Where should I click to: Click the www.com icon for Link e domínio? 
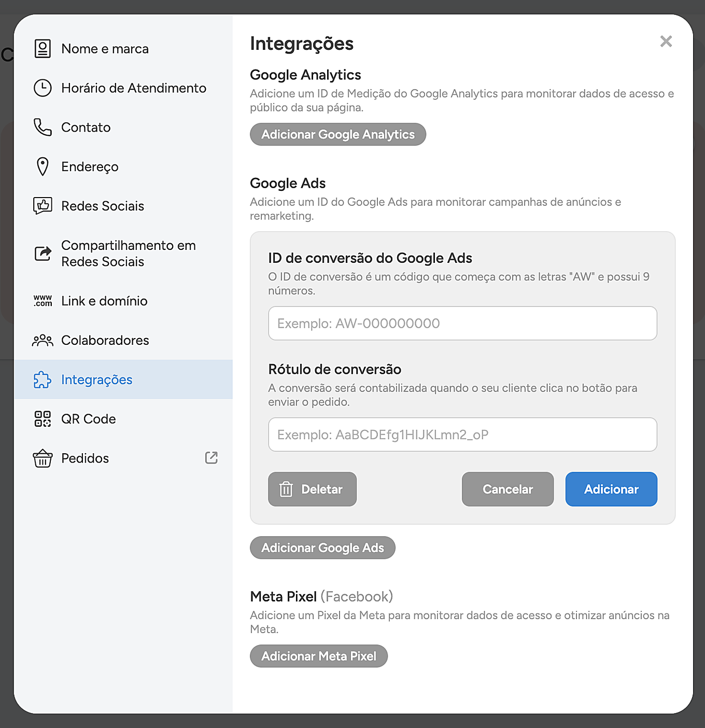point(43,301)
